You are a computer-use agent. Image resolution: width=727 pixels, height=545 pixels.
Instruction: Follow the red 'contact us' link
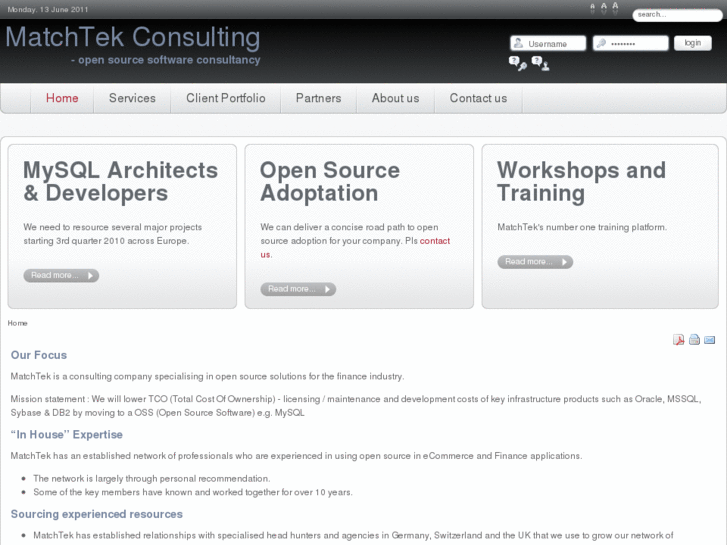pos(435,241)
